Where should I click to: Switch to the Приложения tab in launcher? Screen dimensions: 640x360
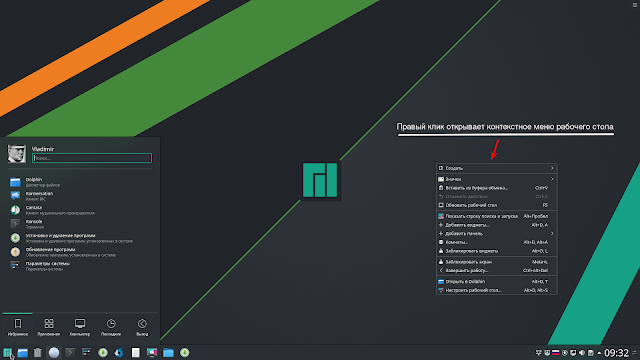(x=49, y=328)
